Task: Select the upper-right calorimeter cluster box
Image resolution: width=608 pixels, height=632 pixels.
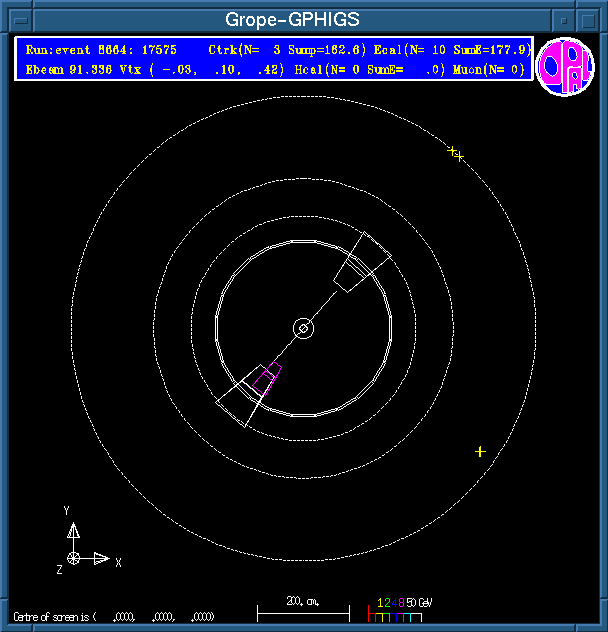Action: point(361,262)
